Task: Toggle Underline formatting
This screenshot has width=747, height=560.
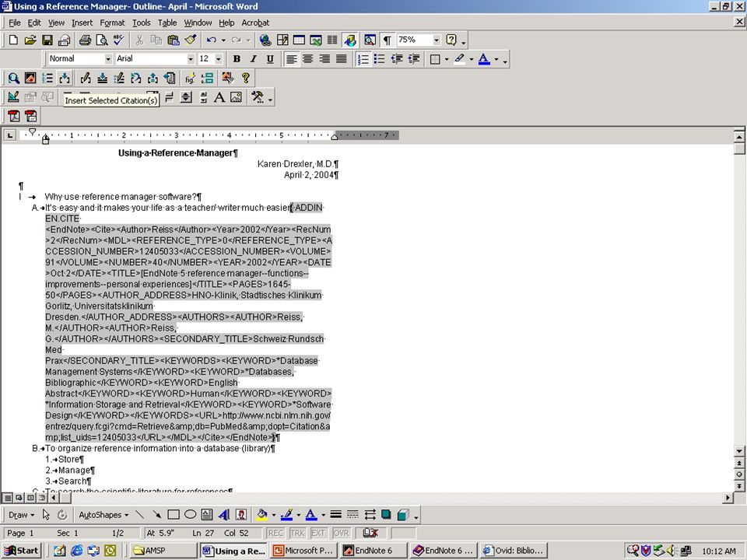Action: click(270, 59)
